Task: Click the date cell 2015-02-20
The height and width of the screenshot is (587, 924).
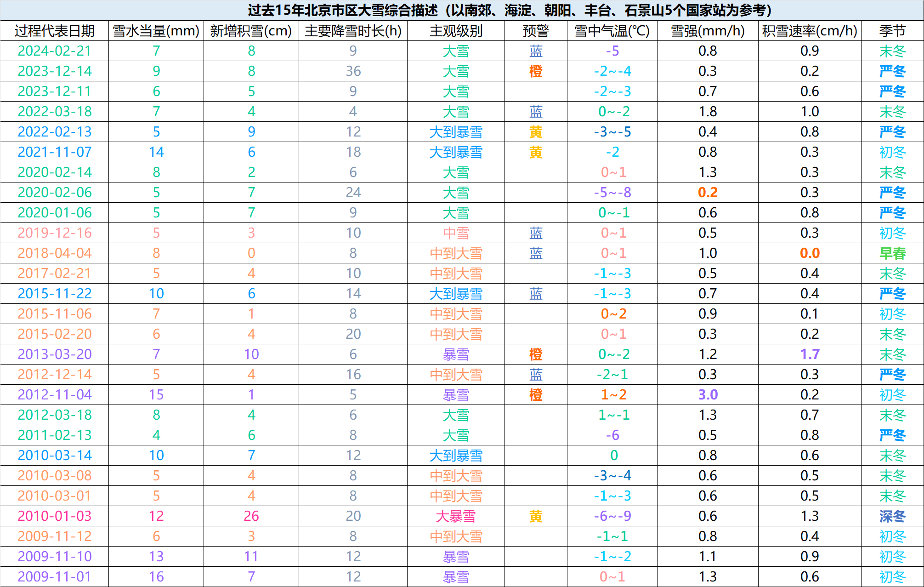Action: (x=55, y=334)
